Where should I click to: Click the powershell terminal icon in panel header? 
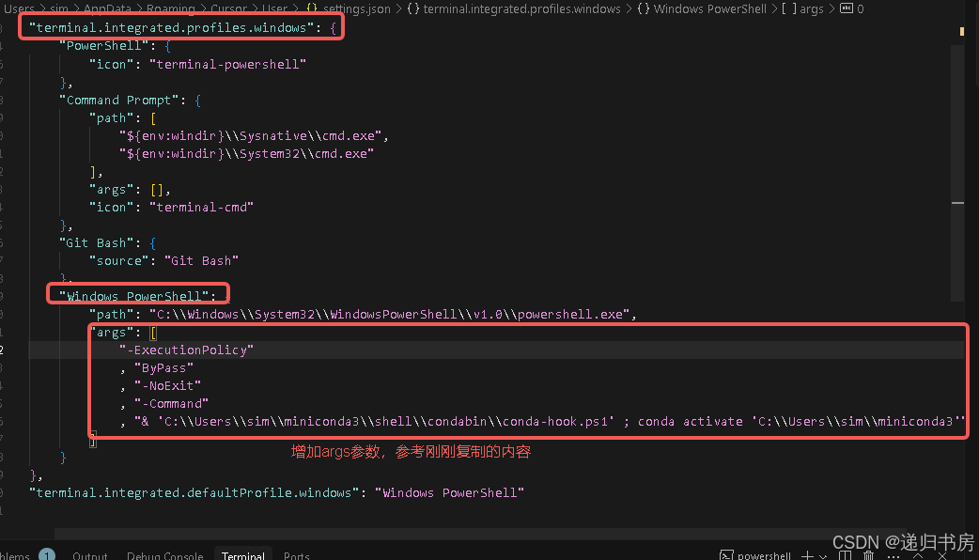(726, 555)
